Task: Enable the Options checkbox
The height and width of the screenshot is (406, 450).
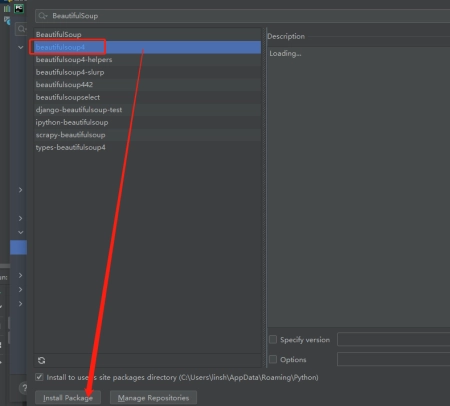Action: [x=273, y=359]
